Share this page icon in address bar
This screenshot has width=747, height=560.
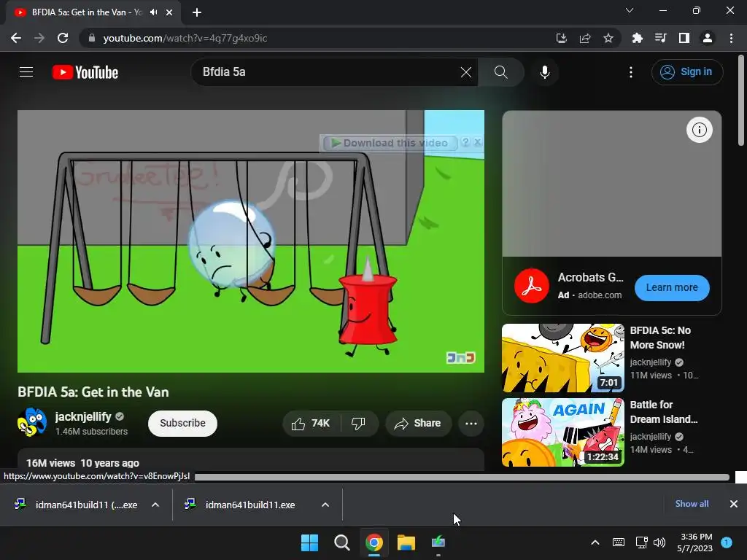tap(585, 38)
